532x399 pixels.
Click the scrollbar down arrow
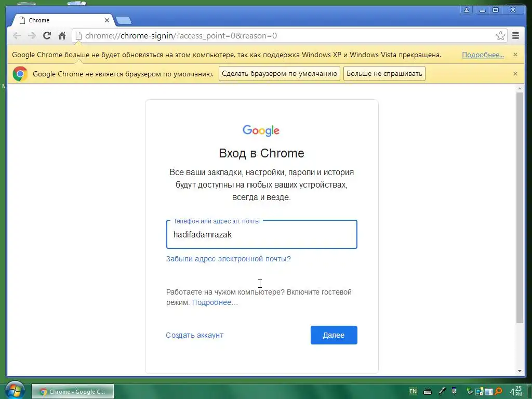tap(520, 371)
